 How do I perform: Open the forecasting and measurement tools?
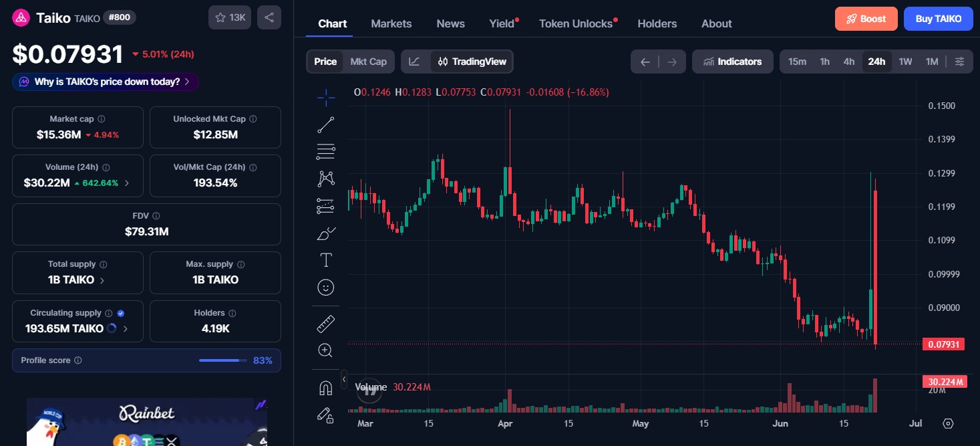(326, 206)
